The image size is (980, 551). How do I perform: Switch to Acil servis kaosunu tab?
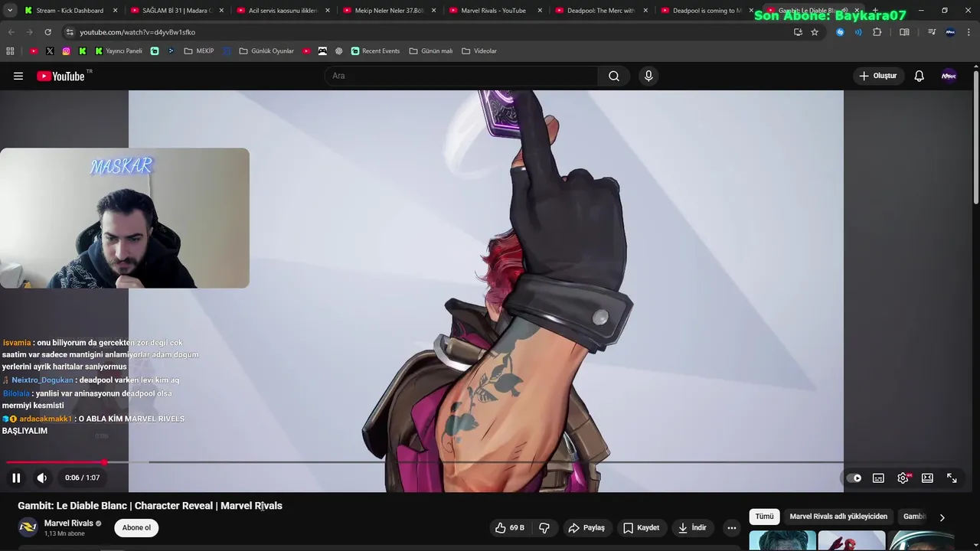pyautogui.click(x=282, y=11)
